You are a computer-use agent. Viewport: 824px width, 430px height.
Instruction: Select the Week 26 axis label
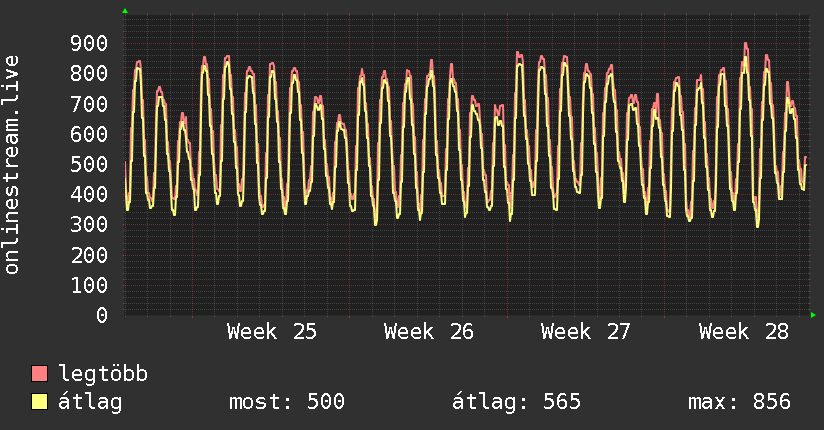point(429,332)
